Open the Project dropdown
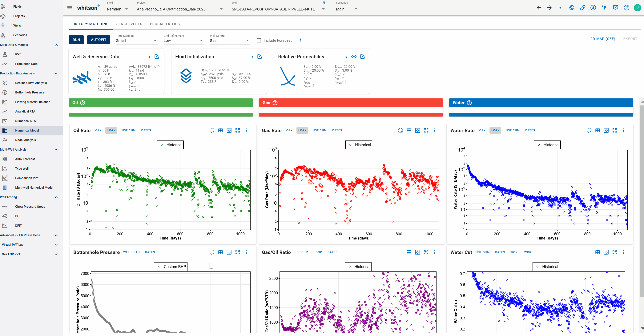Image resolution: width=644 pixels, height=336 pixels. point(179,9)
